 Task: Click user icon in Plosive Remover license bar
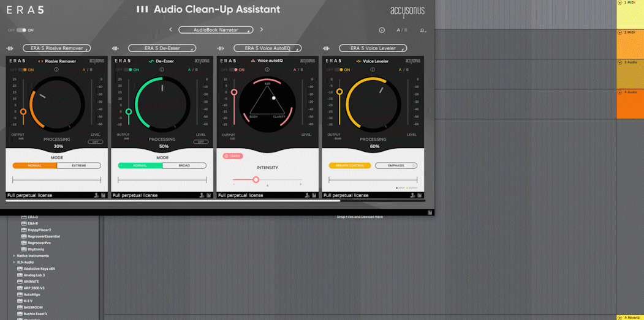97,195
